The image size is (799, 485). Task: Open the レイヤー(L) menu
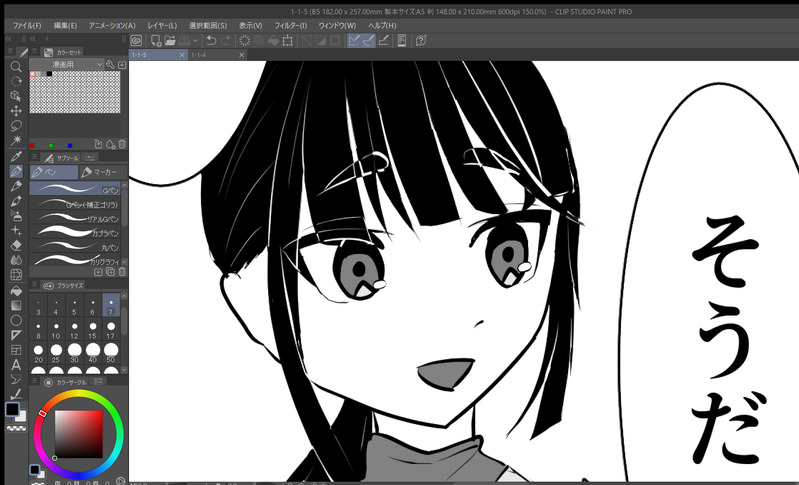tap(162, 25)
